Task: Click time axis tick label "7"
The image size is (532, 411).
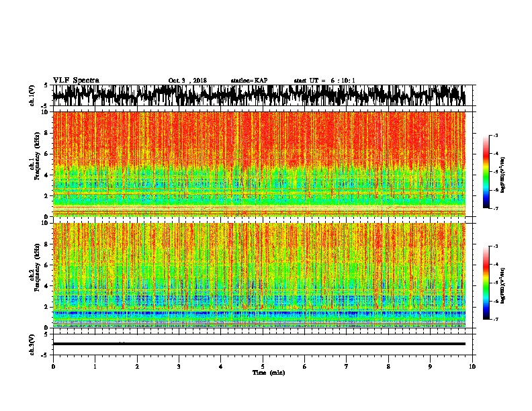Action: pyautogui.click(x=347, y=367)
